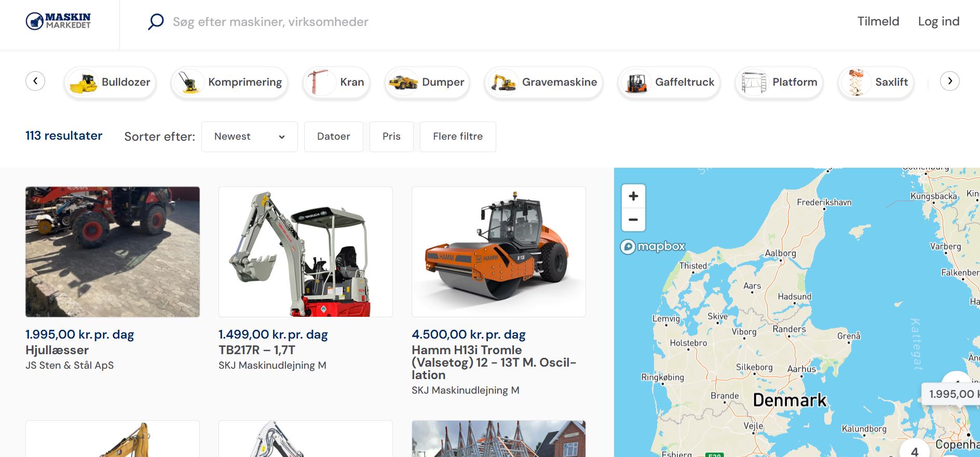
Task: Filter by Gravemaskine label
Action: pyautogui.click(x=560, y=82)
